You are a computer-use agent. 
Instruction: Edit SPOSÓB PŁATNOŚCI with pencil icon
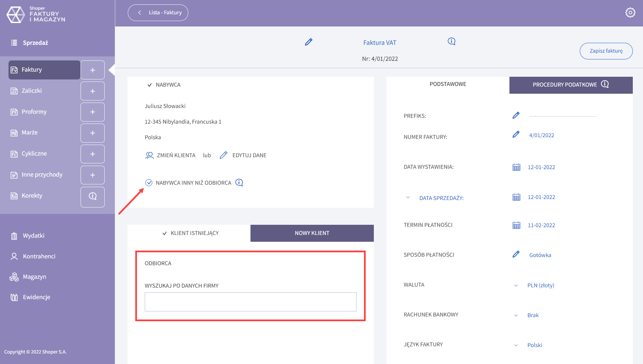click(516, 254)
